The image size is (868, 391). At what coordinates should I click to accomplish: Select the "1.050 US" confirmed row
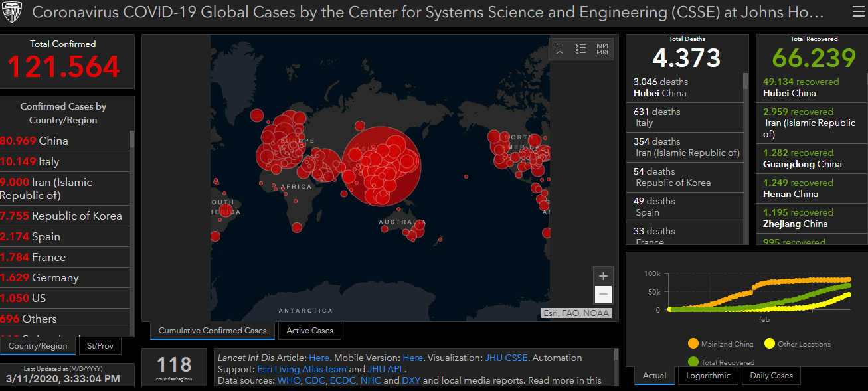64,298
